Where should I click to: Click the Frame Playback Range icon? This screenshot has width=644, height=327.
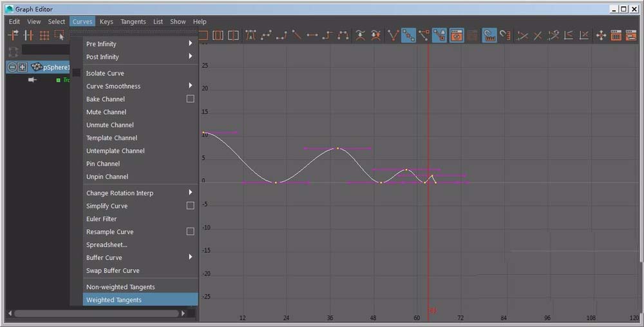pyautogui.click(x=218, y=35)
